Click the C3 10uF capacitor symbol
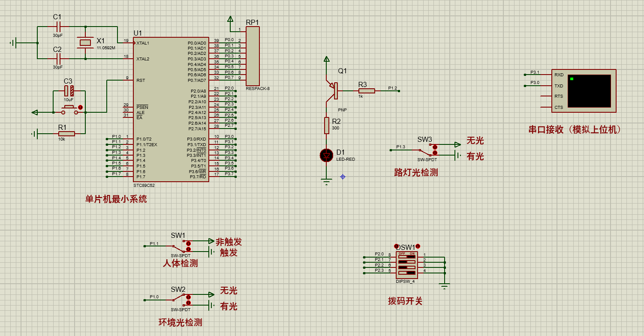Viewport: 644px width, 336px height. 69,90
